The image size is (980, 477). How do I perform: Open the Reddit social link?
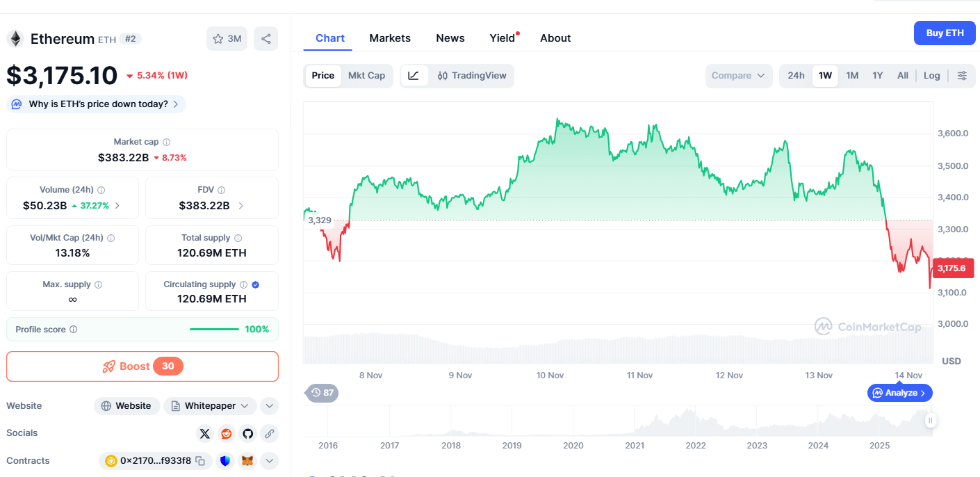pyautogui.click(x=226, y=434)
